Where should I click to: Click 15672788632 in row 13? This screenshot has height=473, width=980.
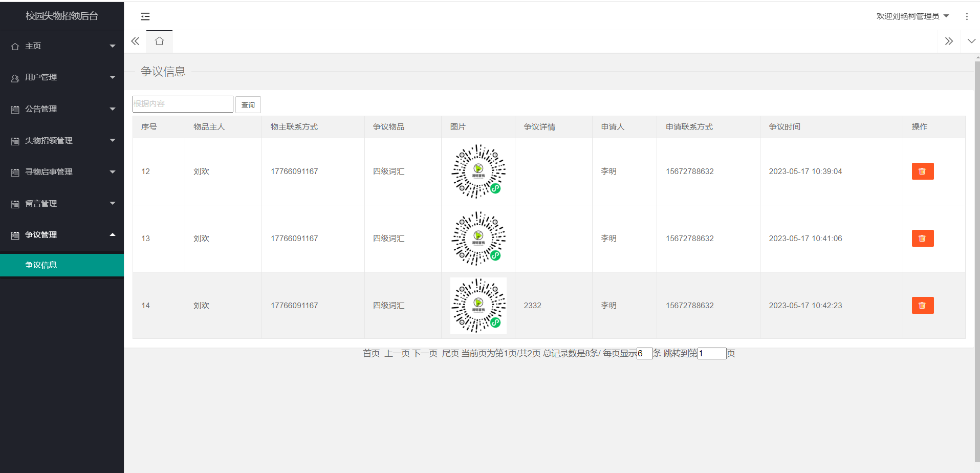click(689, 239)
